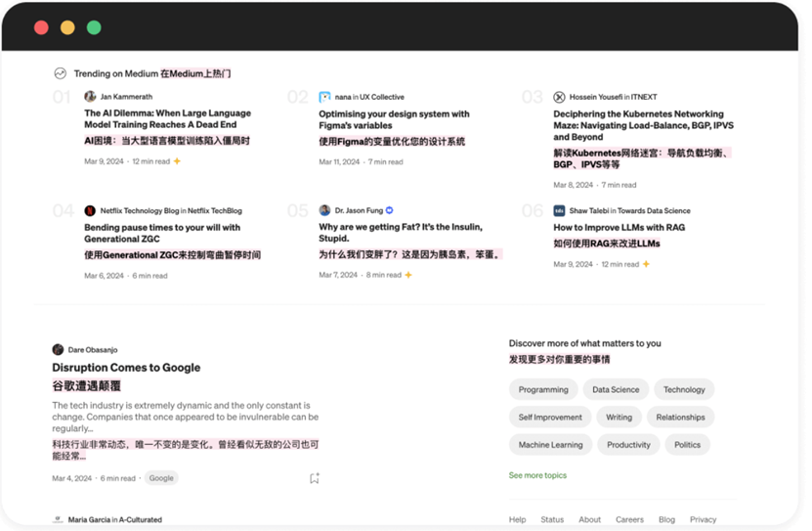Open How to Improve LLMs with RAG

click(619, 228)
